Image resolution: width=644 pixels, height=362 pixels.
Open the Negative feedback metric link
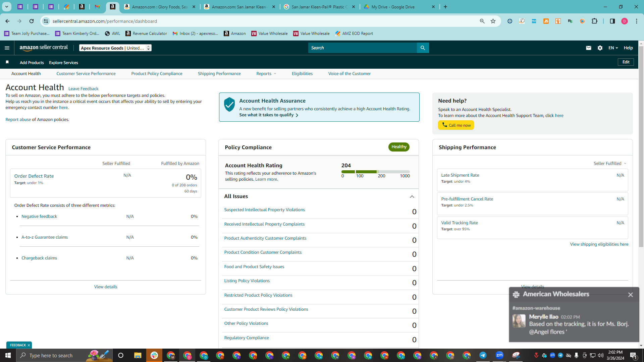[39, 217]
